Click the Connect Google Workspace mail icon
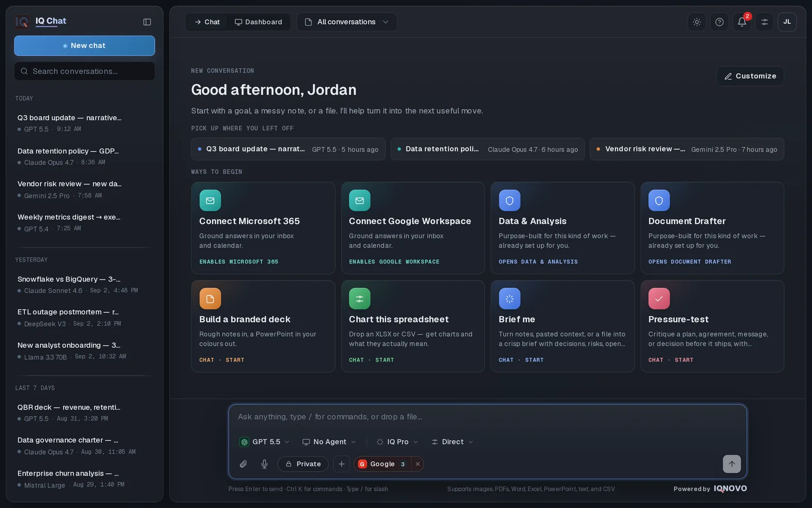Viewport: 812px width, 508px height. [x=360, y=200]
